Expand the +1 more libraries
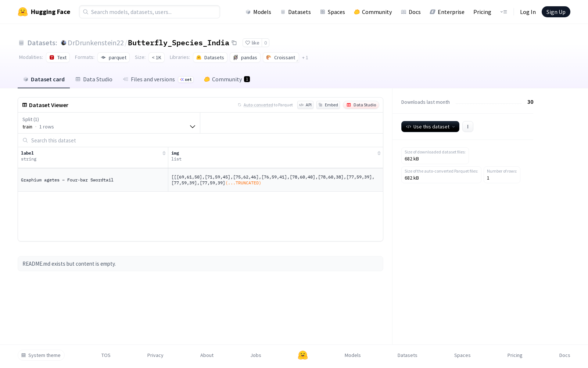This screenshot has width=588, height=368. (305, 57)
